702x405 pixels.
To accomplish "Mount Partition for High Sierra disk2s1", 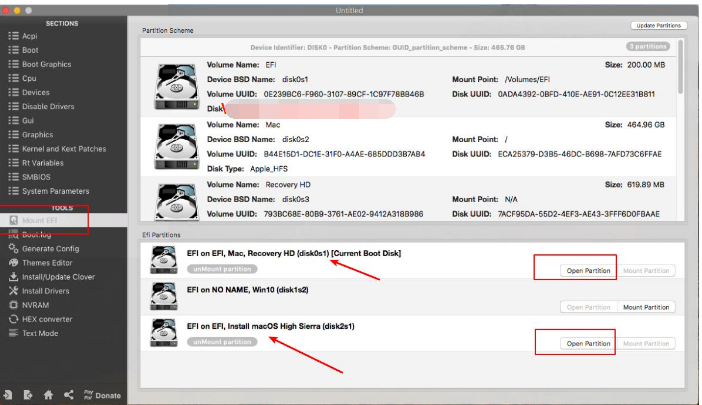I will pos(646,344).
